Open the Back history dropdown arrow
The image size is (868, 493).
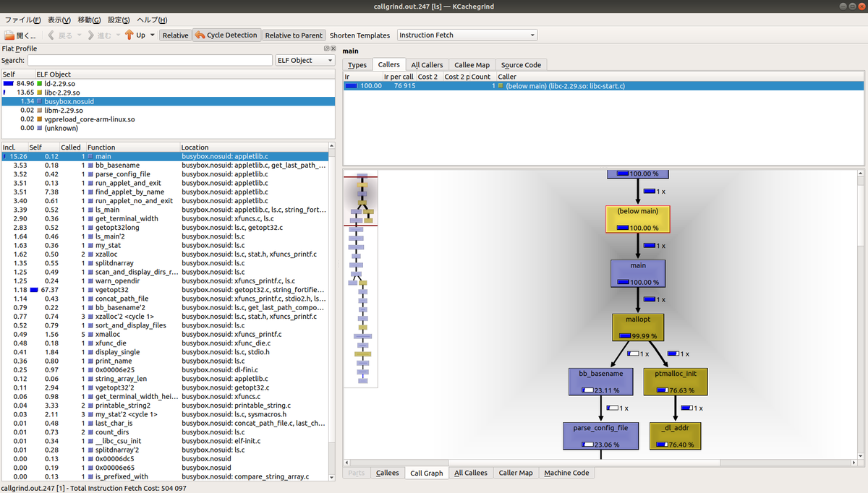pyautogui.click(x=80, y=35)
